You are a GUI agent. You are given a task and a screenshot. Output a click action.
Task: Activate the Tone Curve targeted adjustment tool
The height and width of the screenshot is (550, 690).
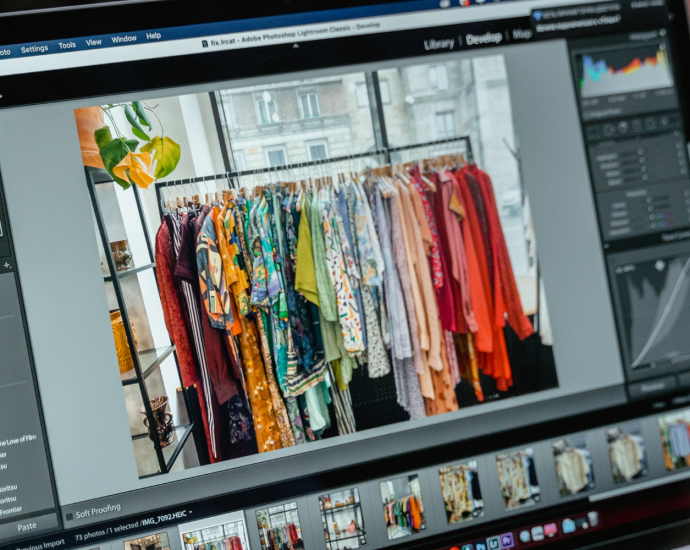pos(659,265)
